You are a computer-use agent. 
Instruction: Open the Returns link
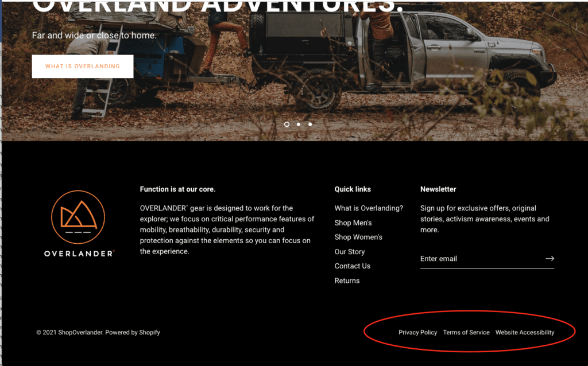pyautogui.click(x=347, y=281)
